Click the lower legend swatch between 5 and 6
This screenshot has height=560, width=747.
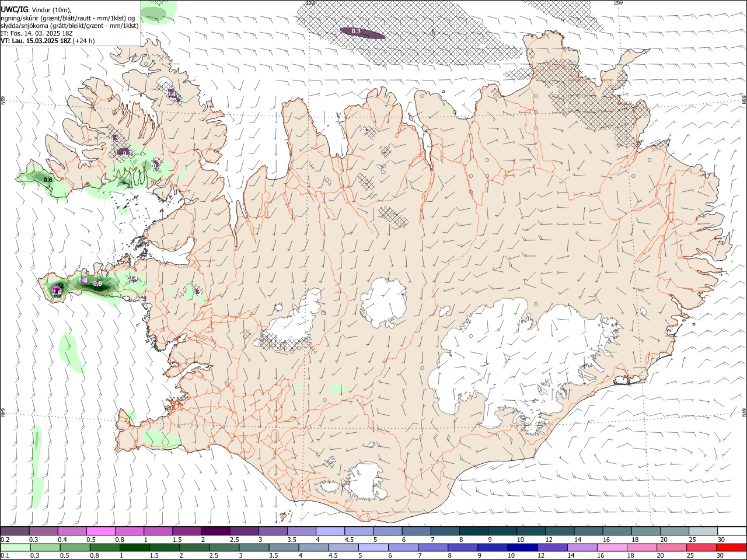point(373,547)
